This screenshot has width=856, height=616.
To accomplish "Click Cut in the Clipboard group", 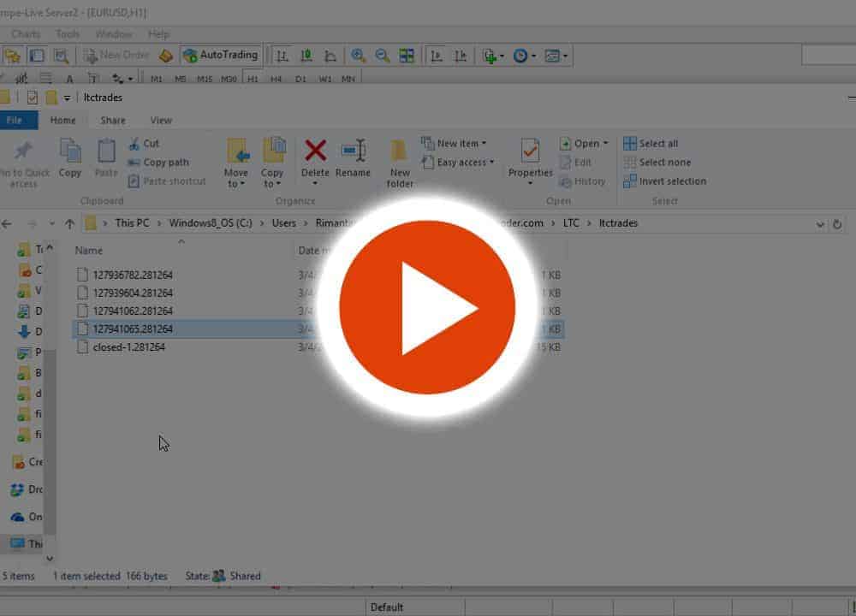I will (144, 144).
